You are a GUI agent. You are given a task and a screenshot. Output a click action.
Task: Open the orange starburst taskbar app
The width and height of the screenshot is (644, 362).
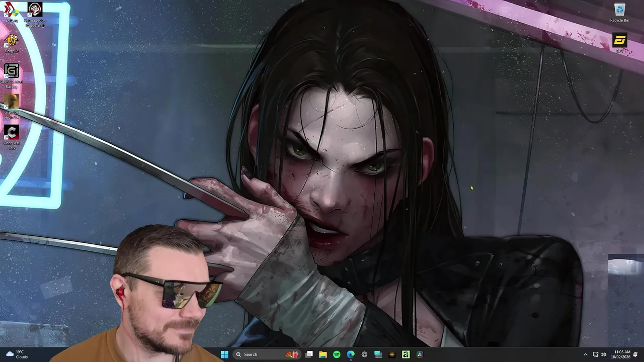pyautogui.click(x=392, y=354)
